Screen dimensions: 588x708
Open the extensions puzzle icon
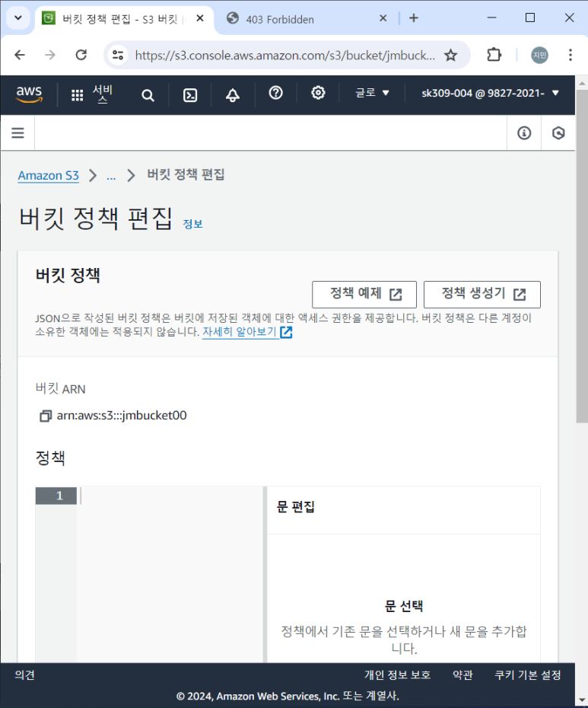click(x=494, y=55)
